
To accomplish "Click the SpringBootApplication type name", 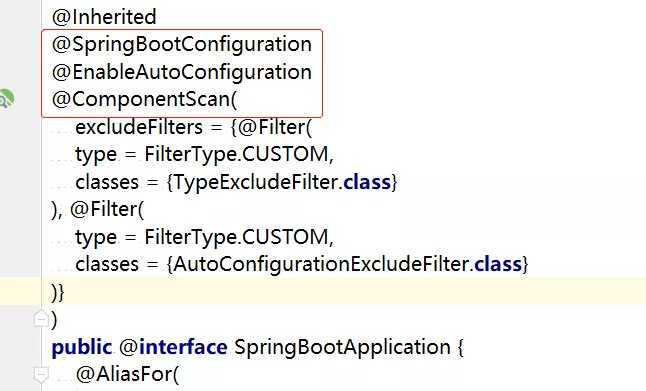I will click(342, 347).
